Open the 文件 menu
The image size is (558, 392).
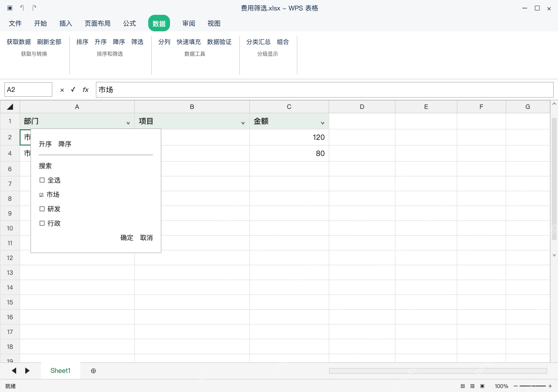15,24
